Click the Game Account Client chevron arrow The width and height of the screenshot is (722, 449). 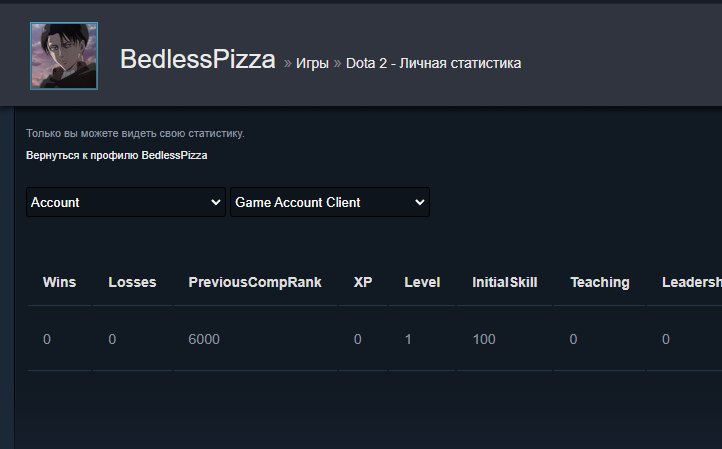419,202
